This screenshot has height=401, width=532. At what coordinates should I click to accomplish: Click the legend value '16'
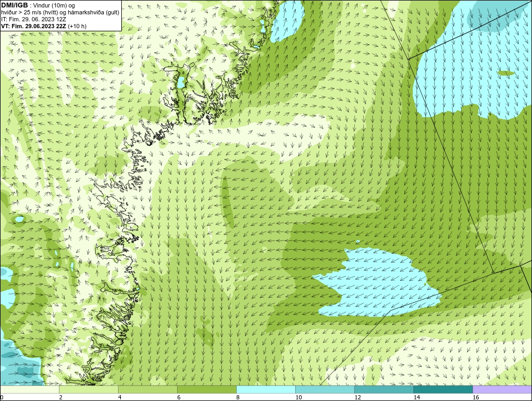(x=476, y=397)
